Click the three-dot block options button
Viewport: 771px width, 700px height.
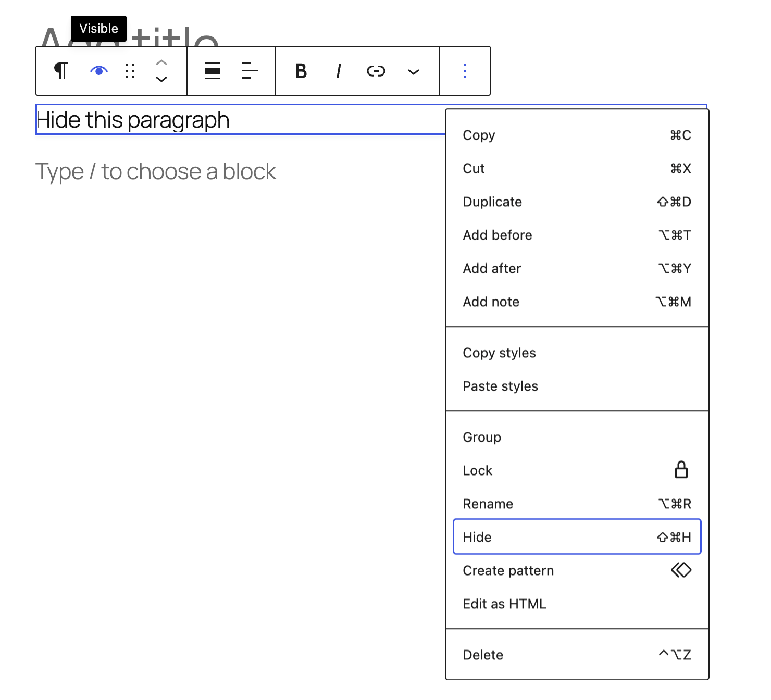coord(465,71)
